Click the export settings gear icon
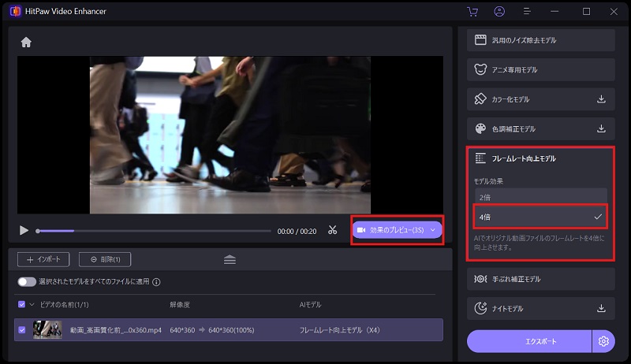Image resolution: width=631 pixels, height=364 pixels. click(x=603, y=341)
